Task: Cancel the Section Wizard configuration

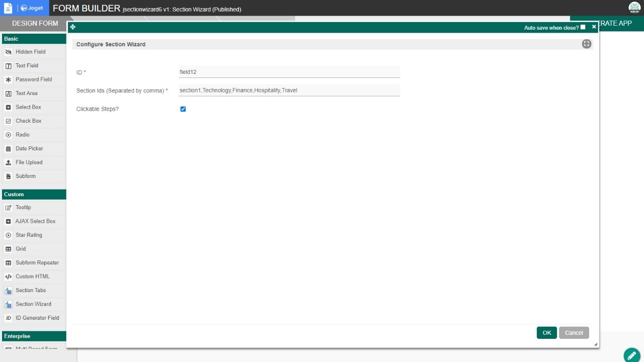Action: pyautogui.click(x=574, y=333)
